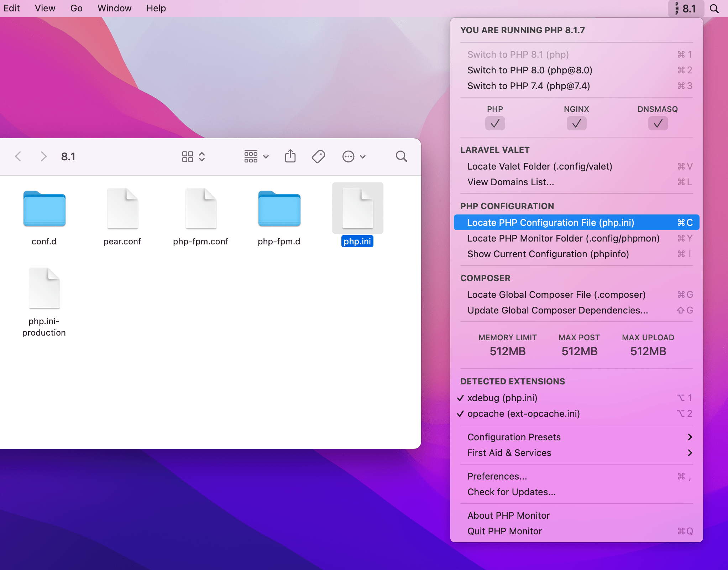This screenshot has width=728, height=570.
Task: Select the php-fpm.d folder icon
Action: tap(279, 209)
